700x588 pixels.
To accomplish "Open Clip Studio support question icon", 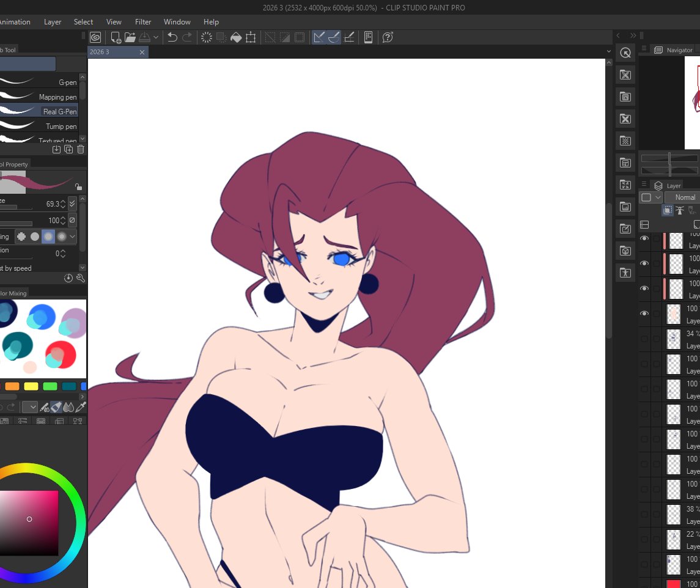I will click(x=388, y=37).
